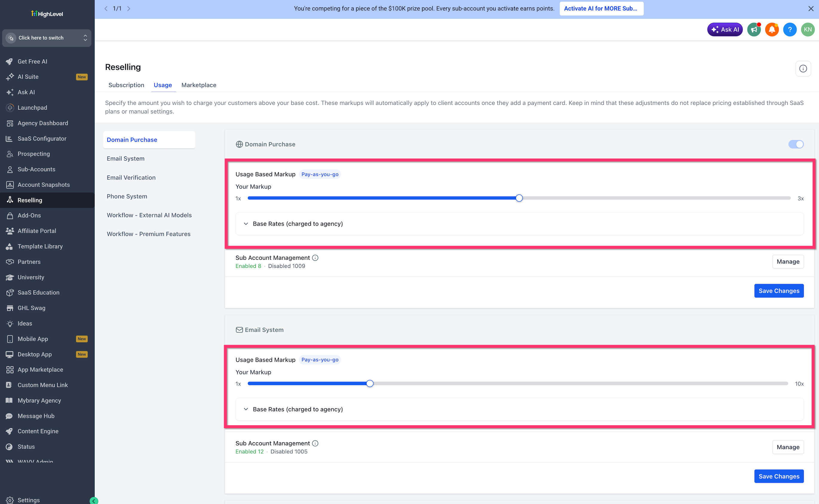Viewport: 819px width, 504px height.
Task: Save Changes for Domain Purchase section
Action: pyautogui.click(x=779, y=291)
